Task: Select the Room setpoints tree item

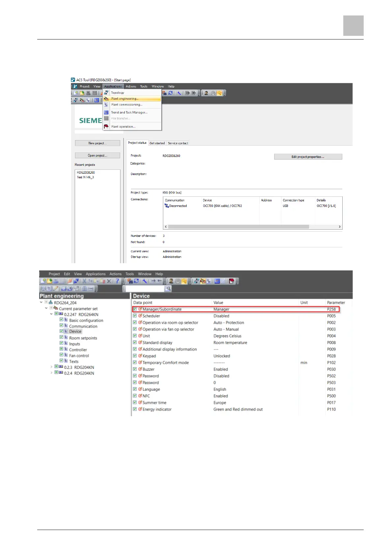Action: tap(83, 338)
